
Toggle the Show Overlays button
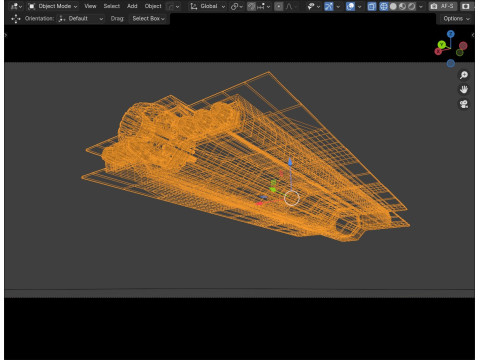pos(350,6)
